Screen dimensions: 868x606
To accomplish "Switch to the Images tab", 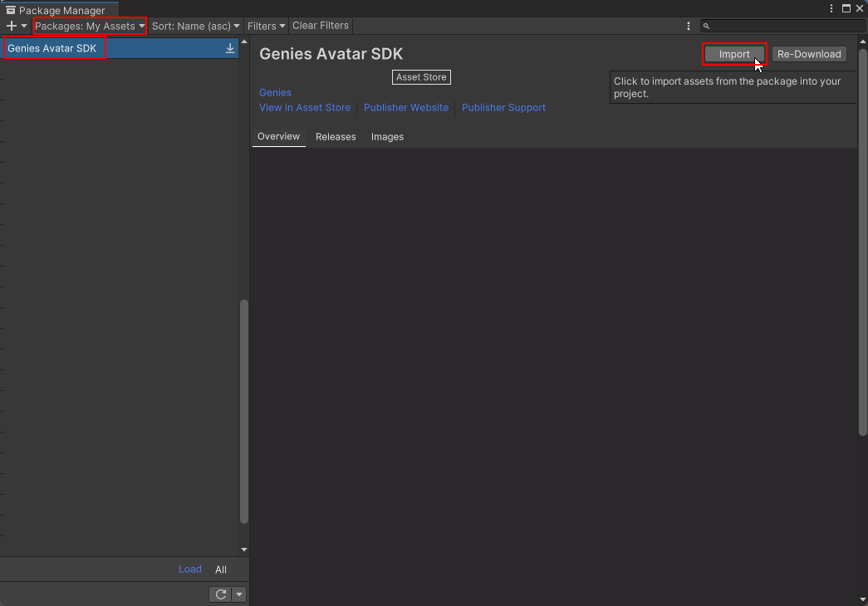I will coord(387,137).
